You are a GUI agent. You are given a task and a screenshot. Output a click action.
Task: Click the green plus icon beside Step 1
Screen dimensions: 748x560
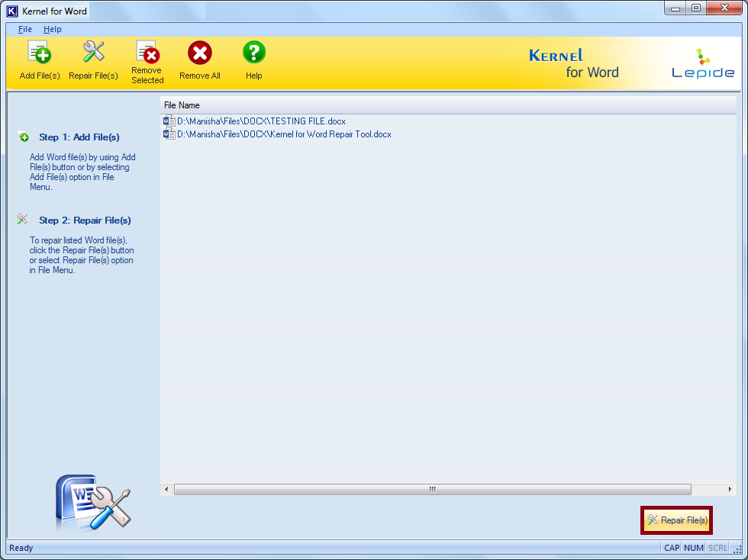pos(23,137)
